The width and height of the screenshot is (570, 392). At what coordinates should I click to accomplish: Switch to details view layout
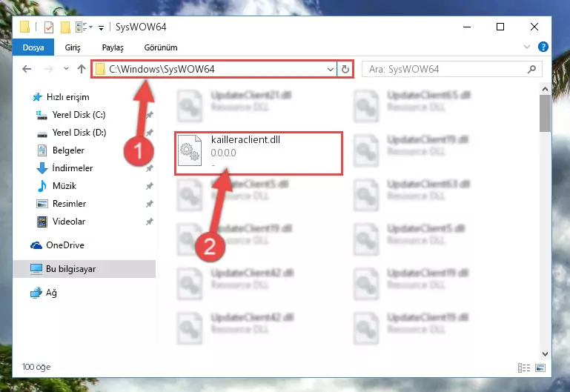[524, 368]
